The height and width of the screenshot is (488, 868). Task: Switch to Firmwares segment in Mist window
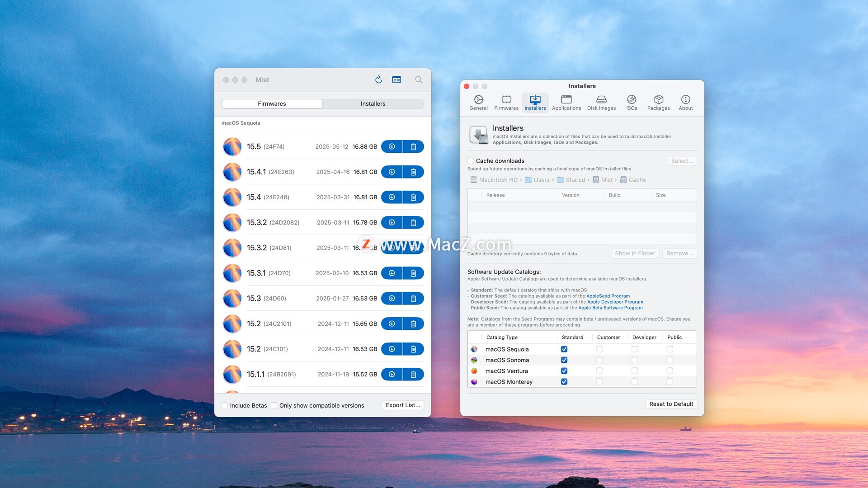(x=272, y=103)
